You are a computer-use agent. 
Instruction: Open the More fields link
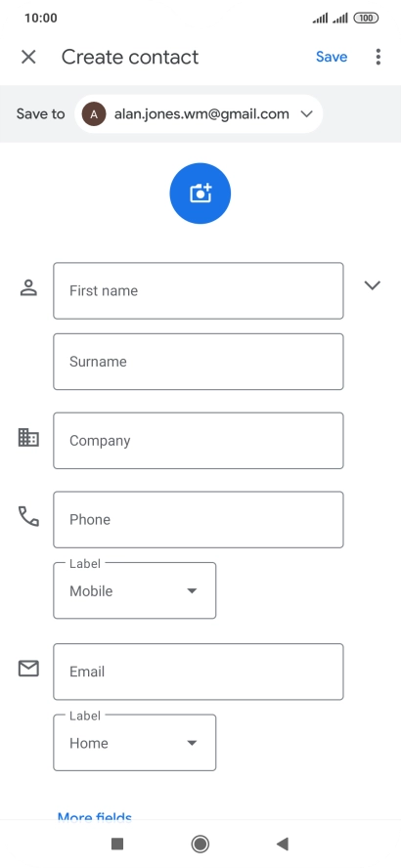[95, 815]
